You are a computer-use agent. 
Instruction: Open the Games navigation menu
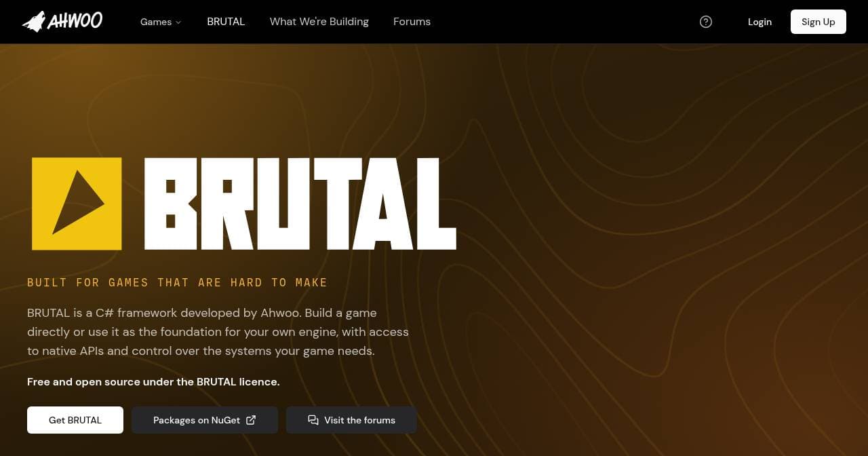pos(161,22)
